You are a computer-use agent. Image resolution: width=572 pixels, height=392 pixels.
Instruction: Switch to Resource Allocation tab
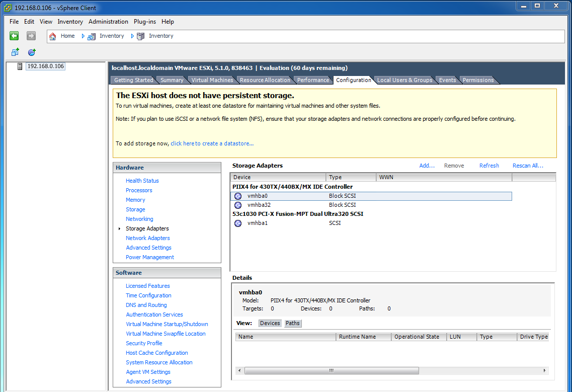point(265,80)
